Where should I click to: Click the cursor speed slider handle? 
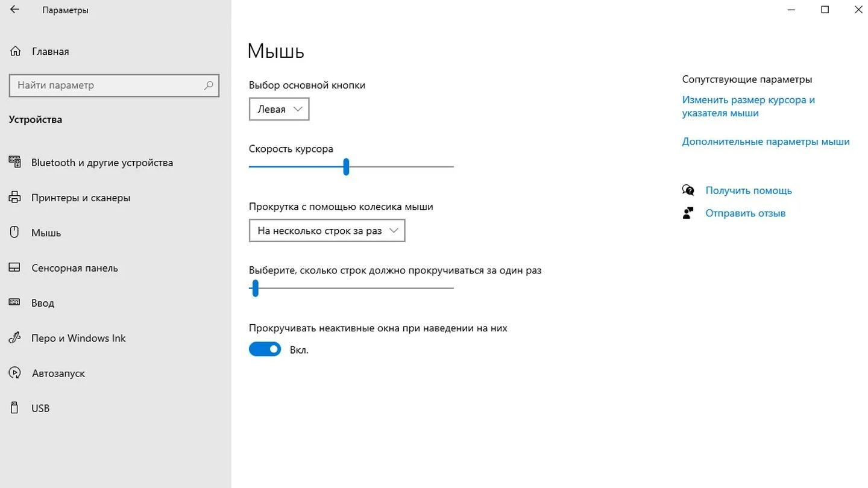pyautogui.click(x=346, y=167)
